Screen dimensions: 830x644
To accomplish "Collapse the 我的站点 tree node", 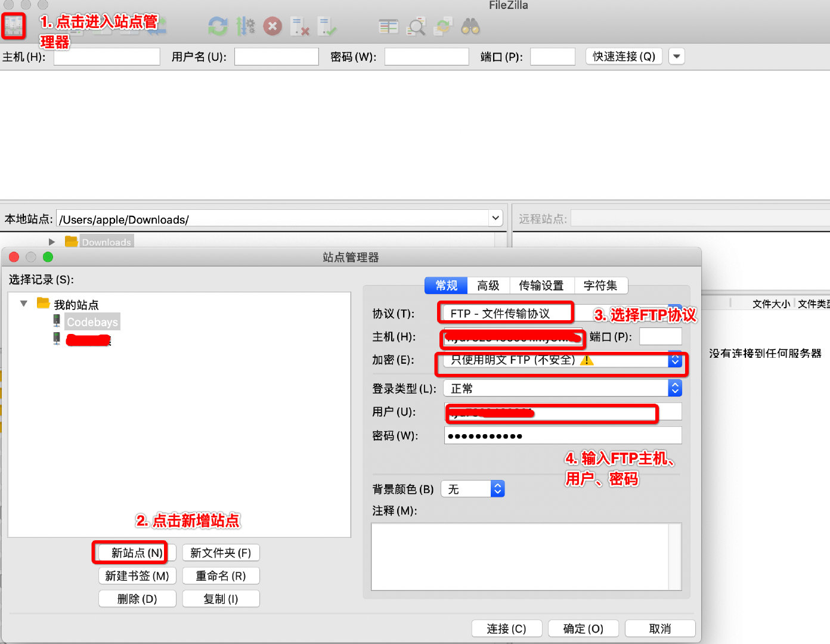I will point(23,304).
